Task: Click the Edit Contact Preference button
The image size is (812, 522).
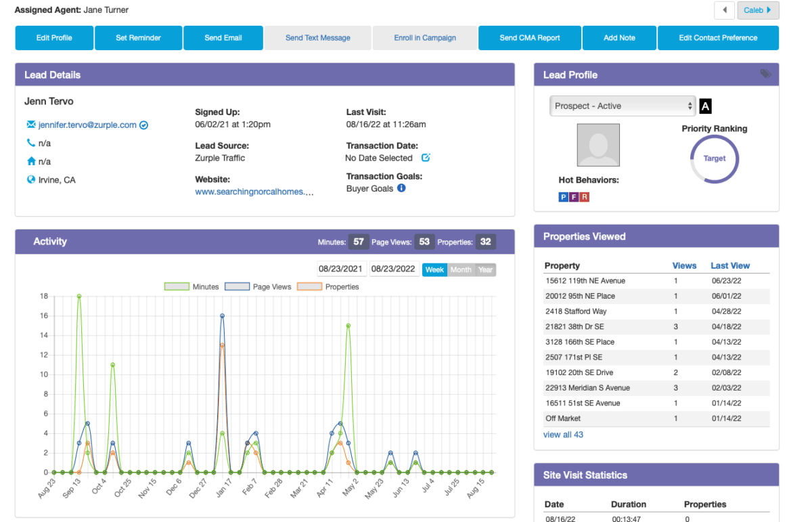Action: tap(718, 38)
